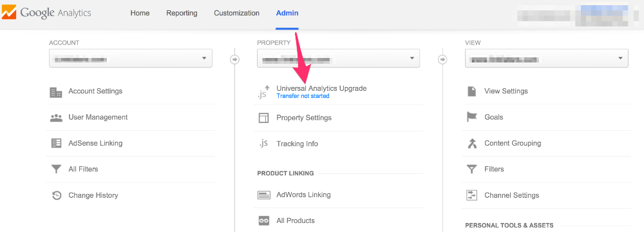Click the VIEW column label

click(473, 43)
